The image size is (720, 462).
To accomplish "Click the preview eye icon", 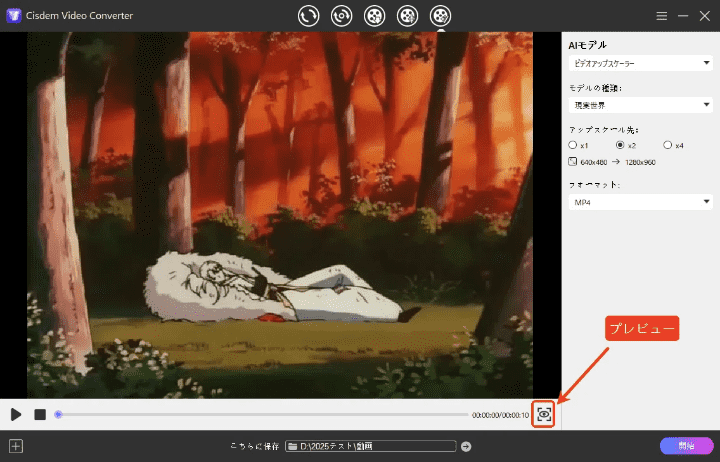I will (x=544, y=414).
